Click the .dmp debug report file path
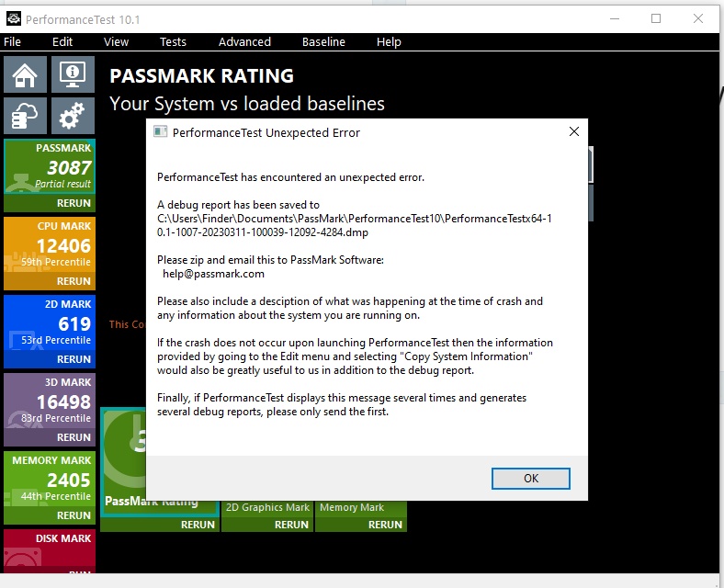The image size is (724, 588). tap(354, 225)
